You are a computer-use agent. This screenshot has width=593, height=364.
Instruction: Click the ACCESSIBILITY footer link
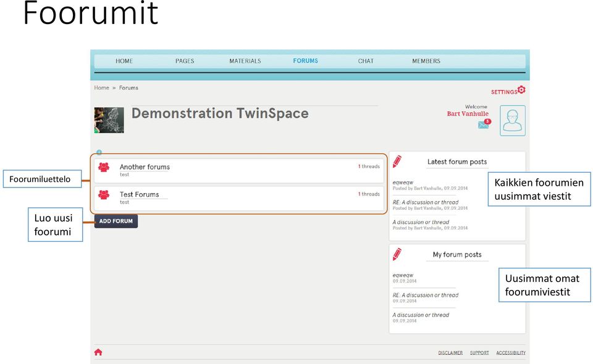(x=511, y=353)
